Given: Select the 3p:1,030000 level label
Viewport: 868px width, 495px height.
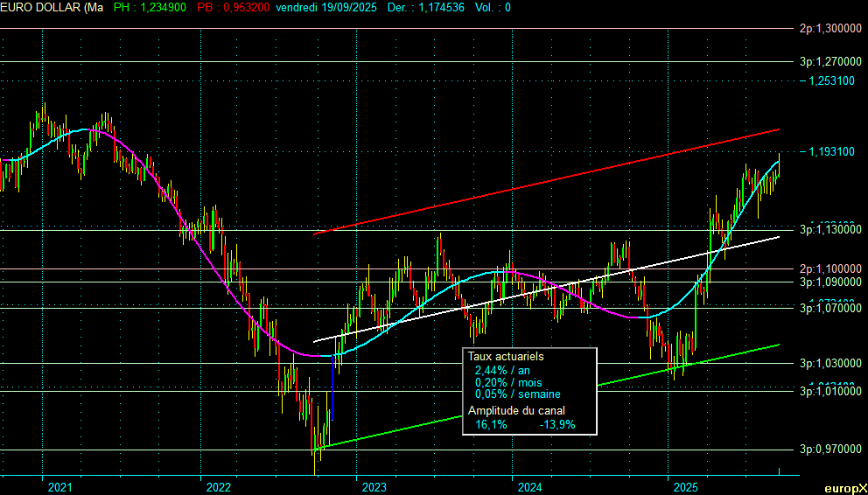Looking at the screenshot, I should click(x=830, y=363).
